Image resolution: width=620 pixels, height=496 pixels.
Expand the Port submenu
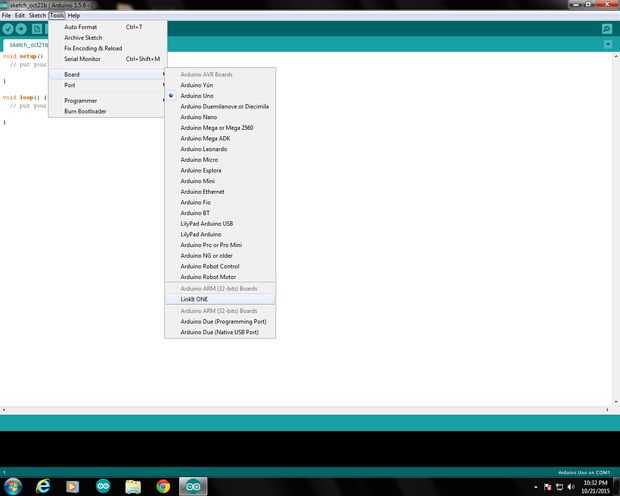(107, 85)
